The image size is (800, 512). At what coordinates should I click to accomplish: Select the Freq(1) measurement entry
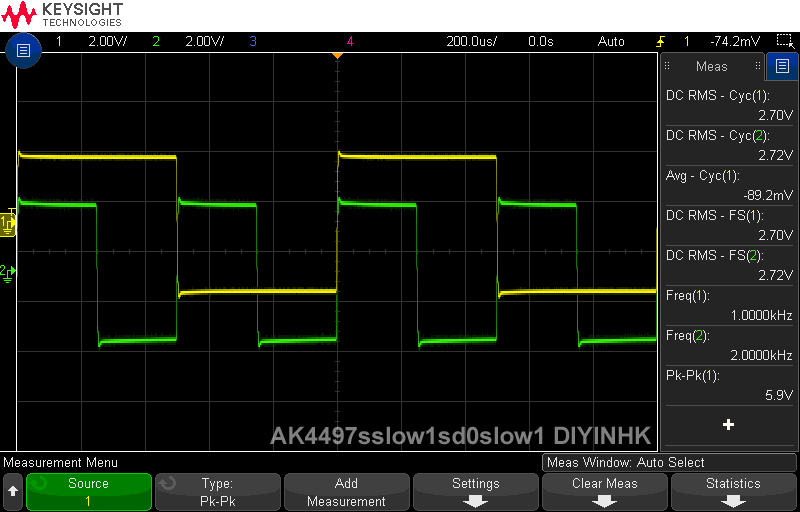click(x=730, y=305)
